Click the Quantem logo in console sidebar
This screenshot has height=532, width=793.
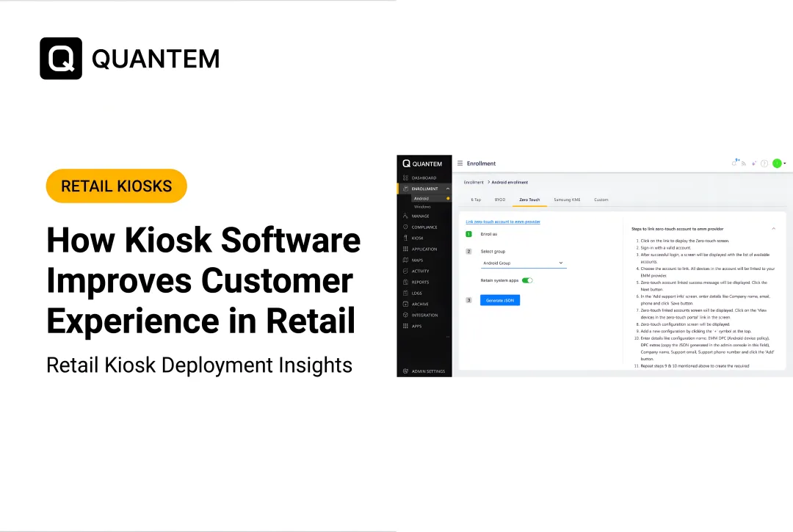(422, 164)
